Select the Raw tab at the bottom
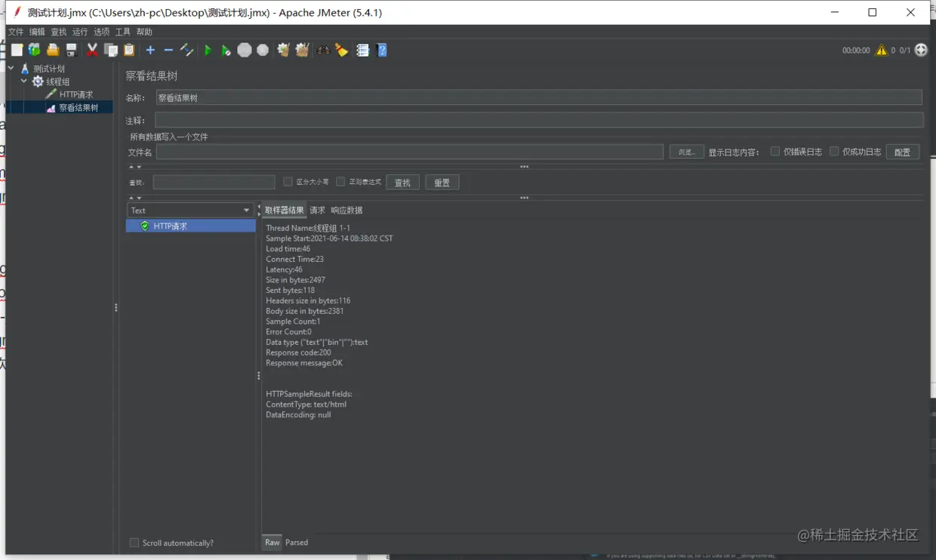The width and height of the screenshot is (936, 560). tap(272, 542)
